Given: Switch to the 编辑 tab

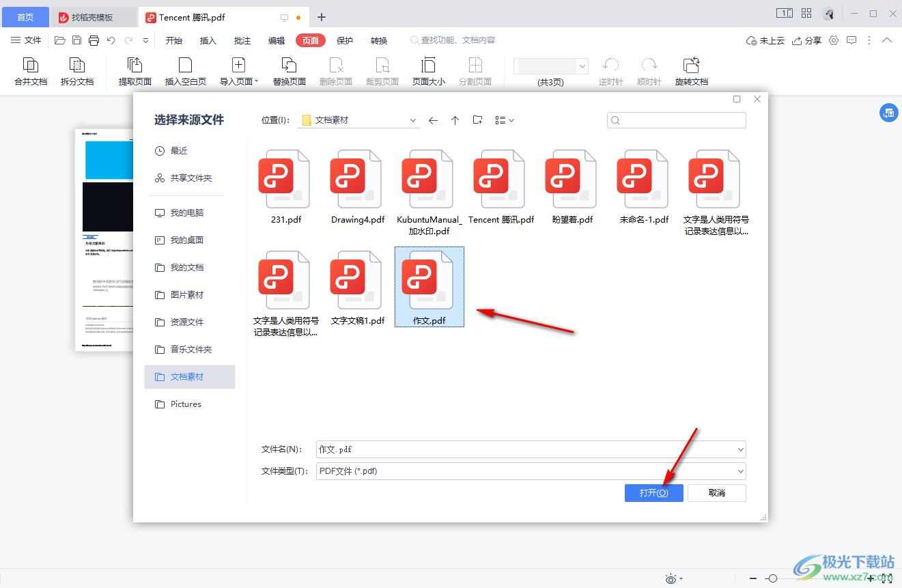Looking at the screenshot, I should pyautogui.click(x=277, y=40).
